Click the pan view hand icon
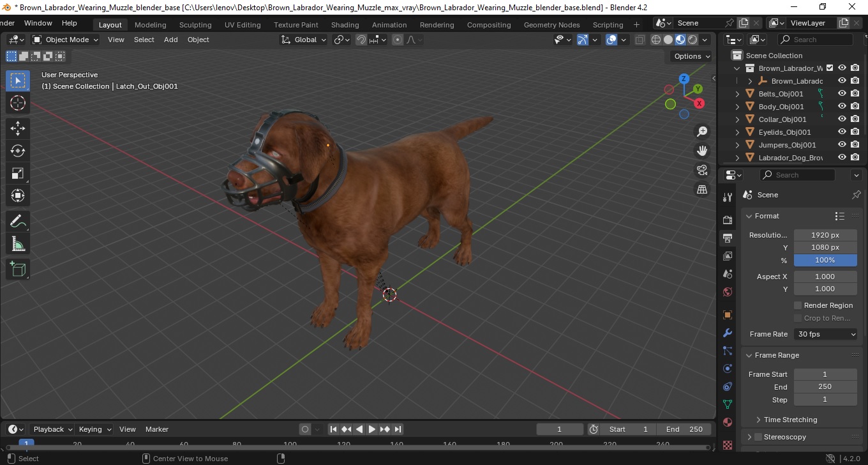The height and width of the screenshot is (465, 868). click(x=702, y=151)
